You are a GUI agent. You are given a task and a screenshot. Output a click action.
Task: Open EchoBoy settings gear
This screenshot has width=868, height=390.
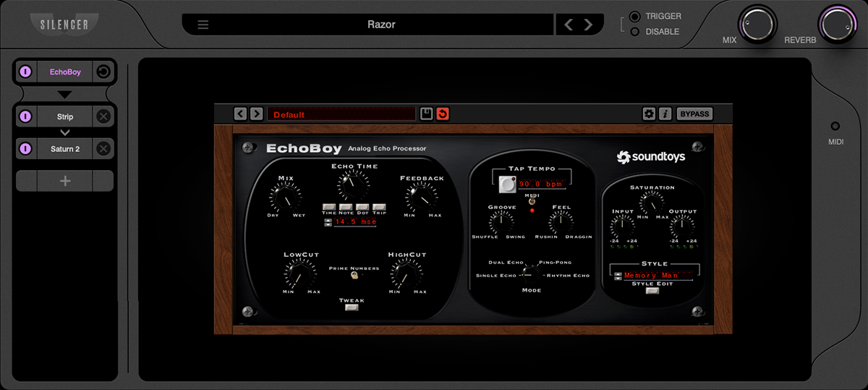coord(649,114)
